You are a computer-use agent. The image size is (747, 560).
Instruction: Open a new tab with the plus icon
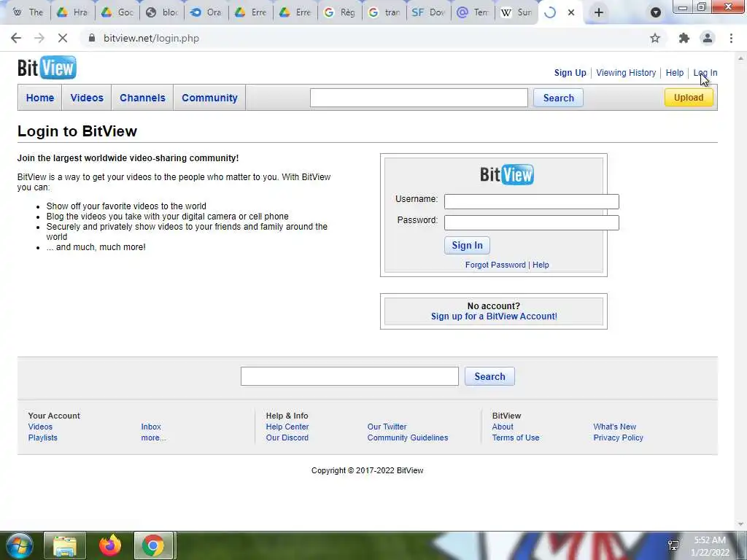(x=599, y=12)
